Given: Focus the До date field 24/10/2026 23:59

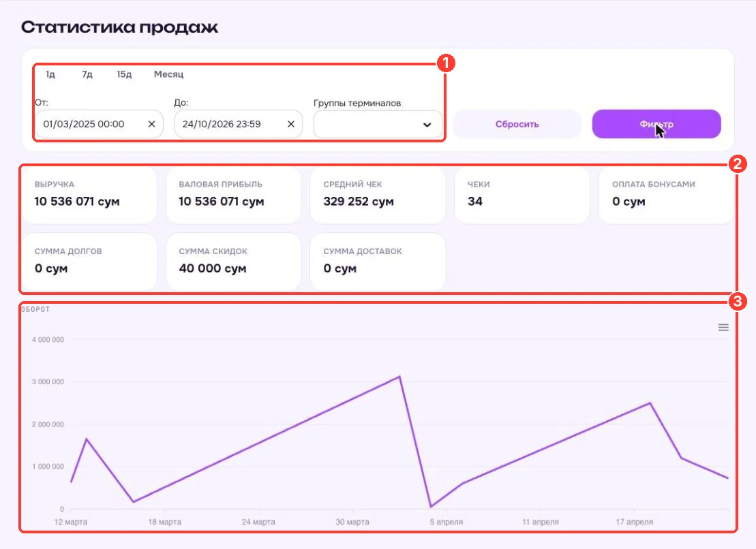Looking at the screenshot, I should click(x=238, y=124).
